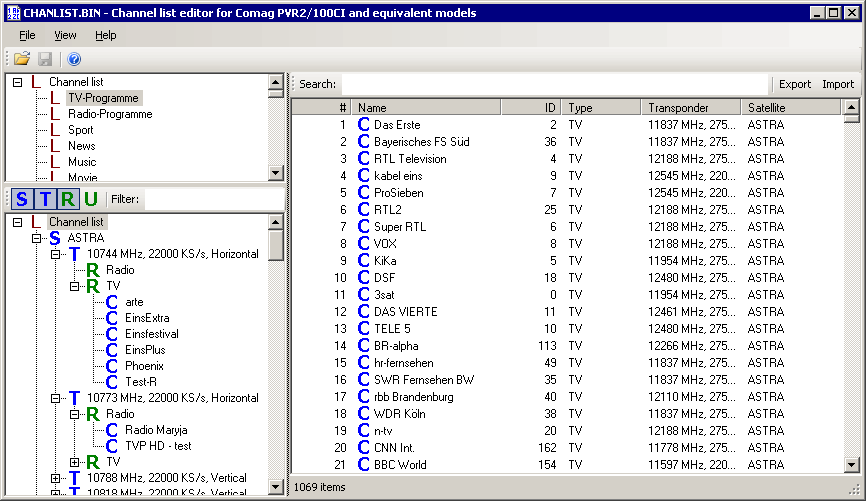This screenshot has height=501, width=866.
Task: Toggle the S satellite filter button
Action: coord(22,199)
